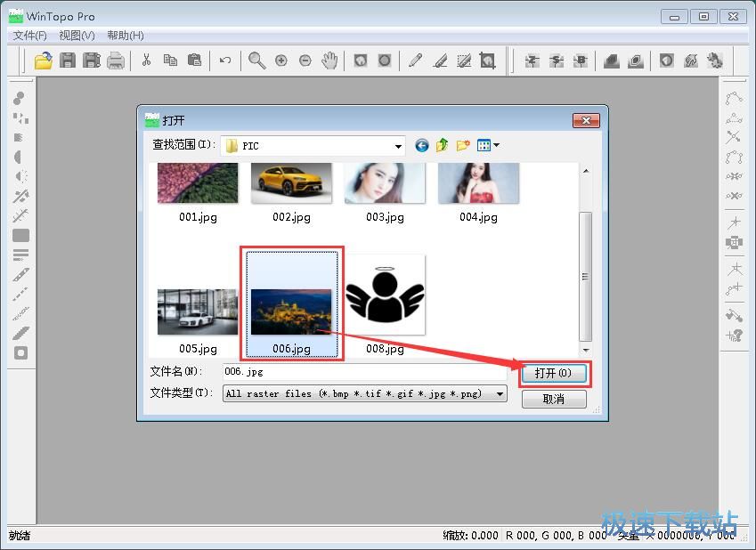Click the toolbar gear settings icon at far right

[x=715, y=61]
